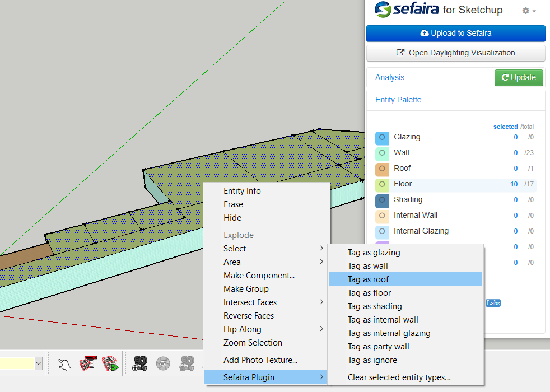Click the Floor label in Entity Palette
This screenshot has width=550, height=392.
[x=403, y=184]
